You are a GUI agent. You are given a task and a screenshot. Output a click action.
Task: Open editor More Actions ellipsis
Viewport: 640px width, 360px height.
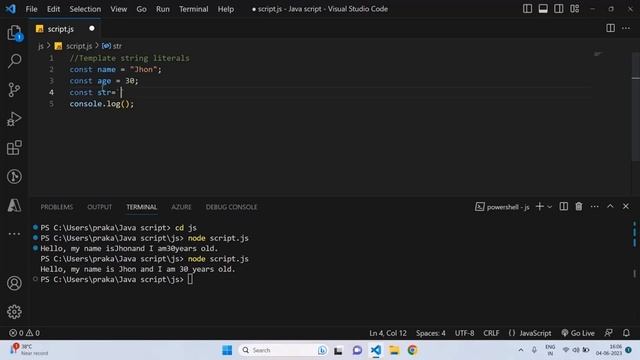[626, 28]
